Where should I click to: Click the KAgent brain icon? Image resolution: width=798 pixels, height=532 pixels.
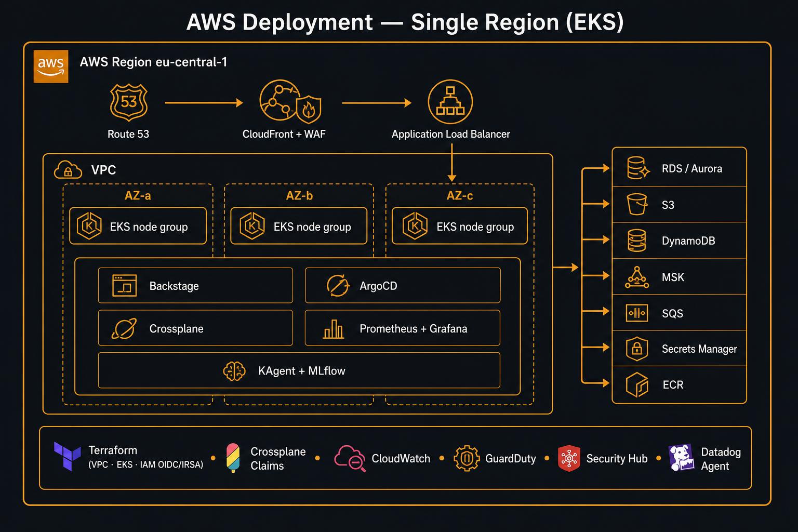click(x=234, y=371)
